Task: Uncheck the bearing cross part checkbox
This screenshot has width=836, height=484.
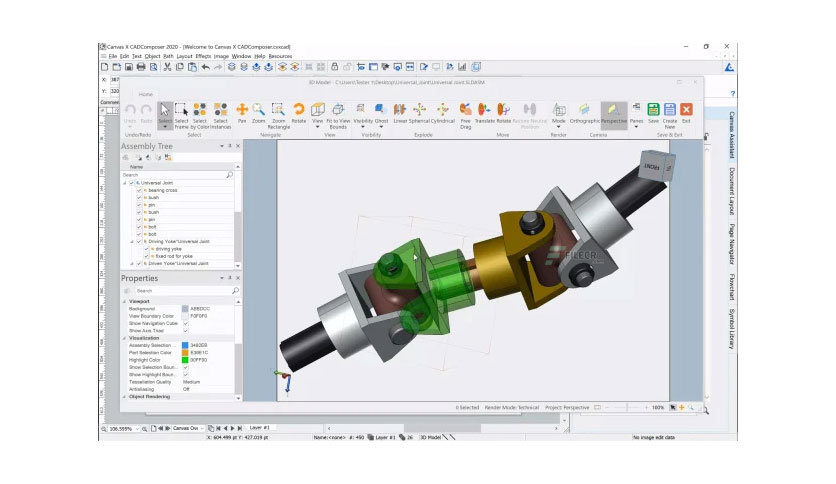Action: click(139, 190)
